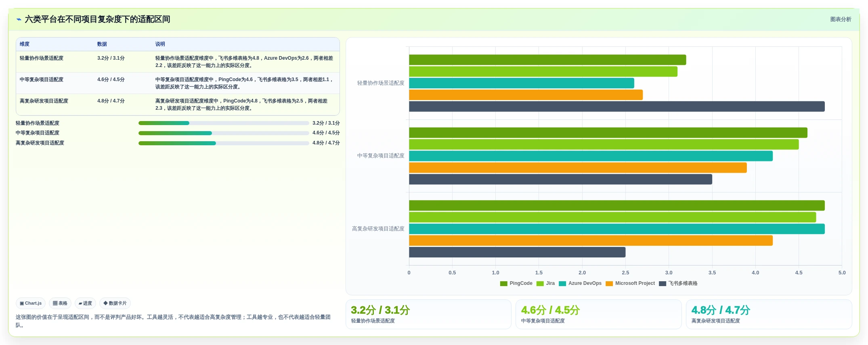The width and height of the screenshot is (868, 345).
Task: Click the 说明 column header
Action: [160, 44]
